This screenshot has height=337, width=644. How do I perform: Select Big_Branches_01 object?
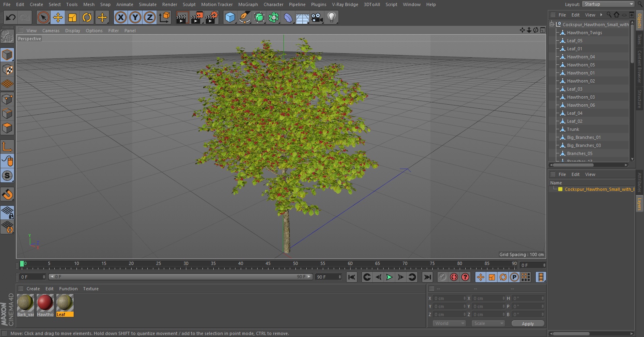click(584, 137)
